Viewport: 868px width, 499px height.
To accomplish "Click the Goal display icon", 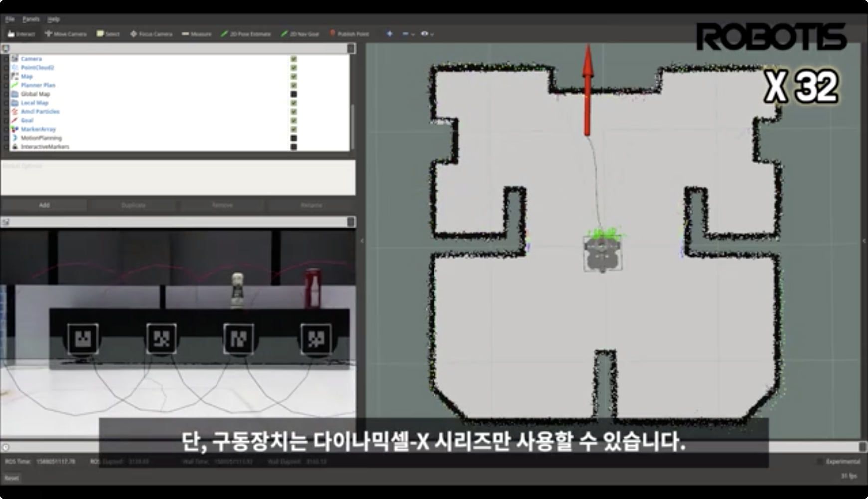I will tap(15, 120).
